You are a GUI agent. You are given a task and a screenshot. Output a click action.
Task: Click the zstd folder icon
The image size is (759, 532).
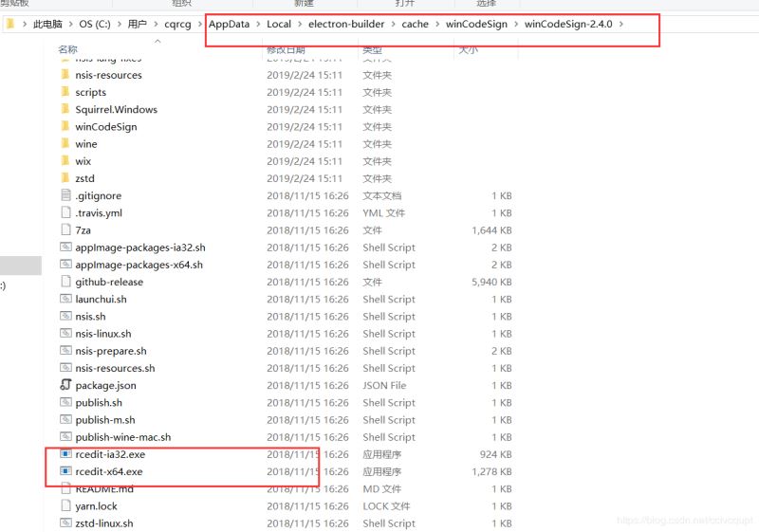click(x=65, y=178)
